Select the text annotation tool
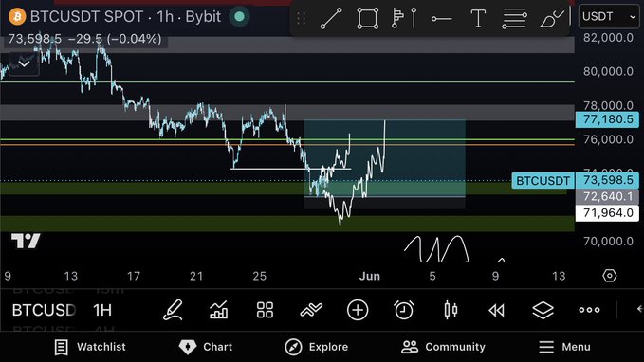This screenshot has width=644, height=362. pyautogui.click(x=478, y=18)
